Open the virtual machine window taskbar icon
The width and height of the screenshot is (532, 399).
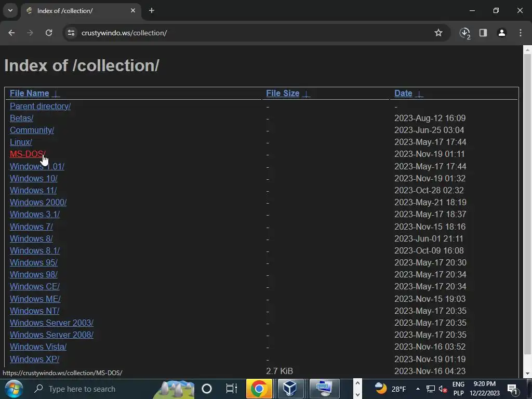click(x=324, y=389)
